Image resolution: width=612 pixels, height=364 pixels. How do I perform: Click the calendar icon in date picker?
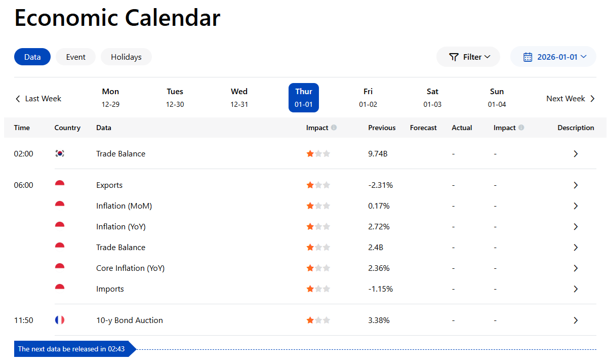pos(528,57)
